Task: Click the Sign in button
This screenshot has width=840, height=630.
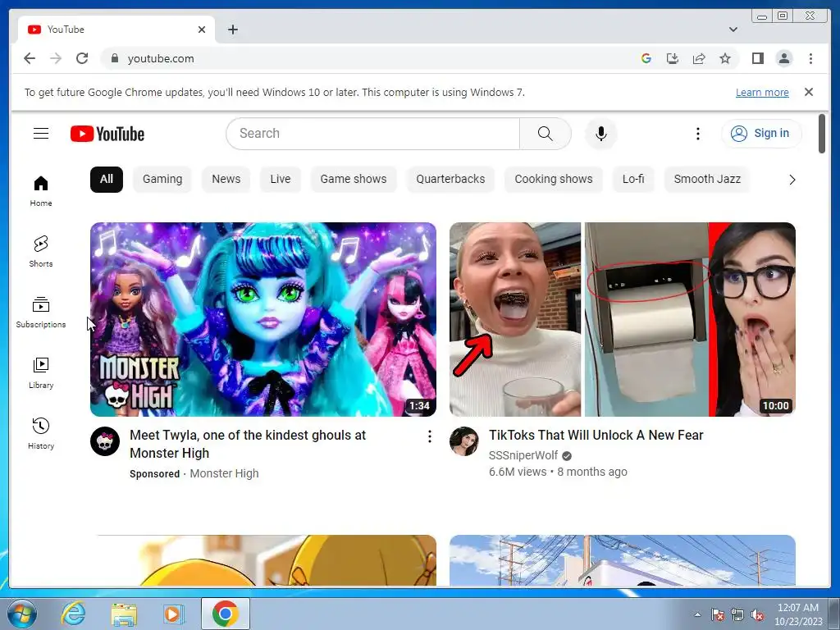Action: point(761,134)
